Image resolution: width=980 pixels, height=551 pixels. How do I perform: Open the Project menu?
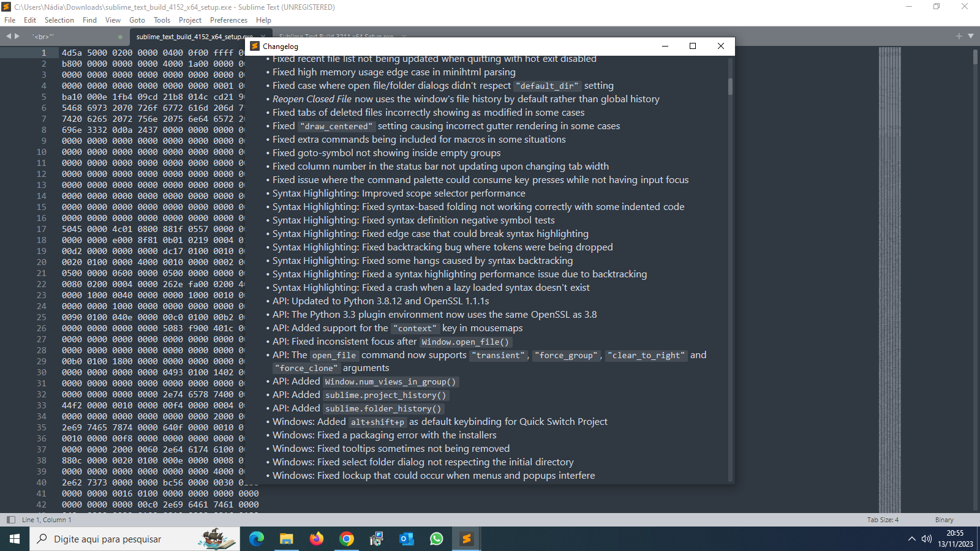click(x=190, y=20)
